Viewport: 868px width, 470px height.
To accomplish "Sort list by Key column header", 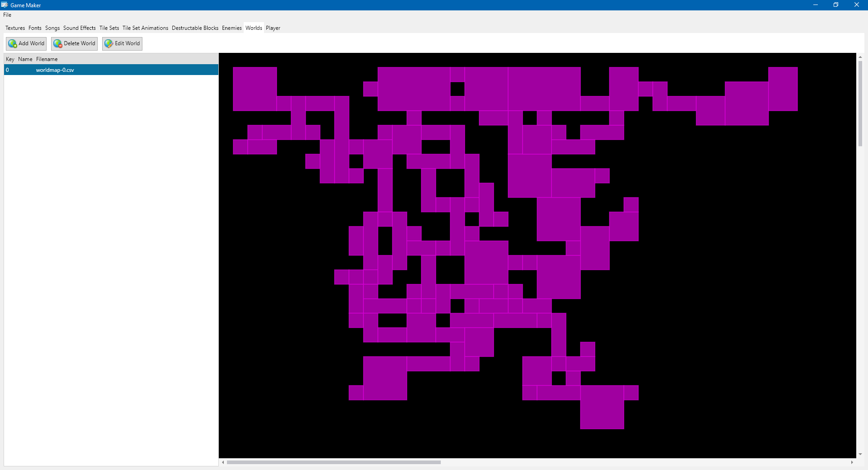I will (x=10, y=59).
